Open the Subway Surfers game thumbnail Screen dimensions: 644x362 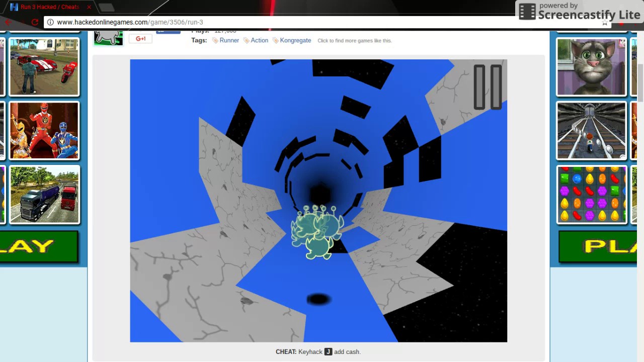[591, 130]
